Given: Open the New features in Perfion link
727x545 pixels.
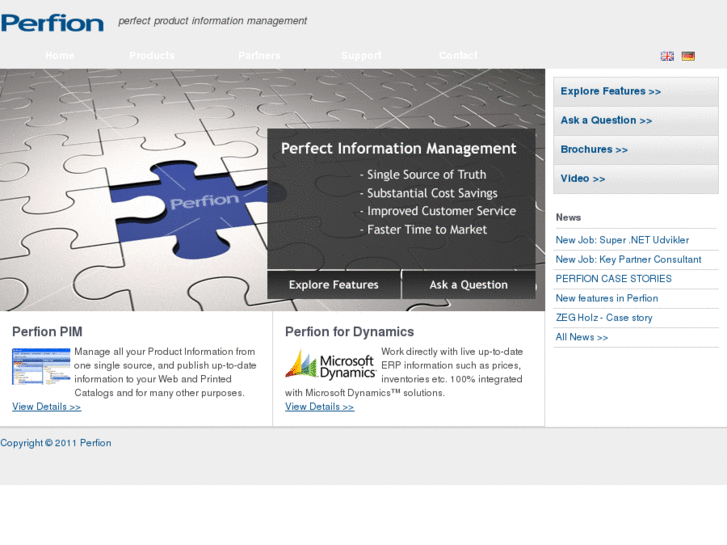Looking at the screenshot, I should coord(607,298).
